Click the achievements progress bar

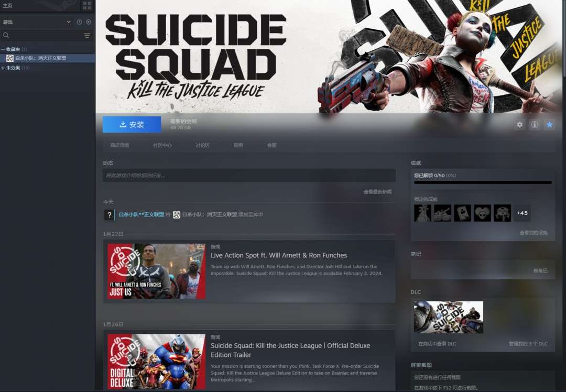pyautogui.click(x=483, y=182)
